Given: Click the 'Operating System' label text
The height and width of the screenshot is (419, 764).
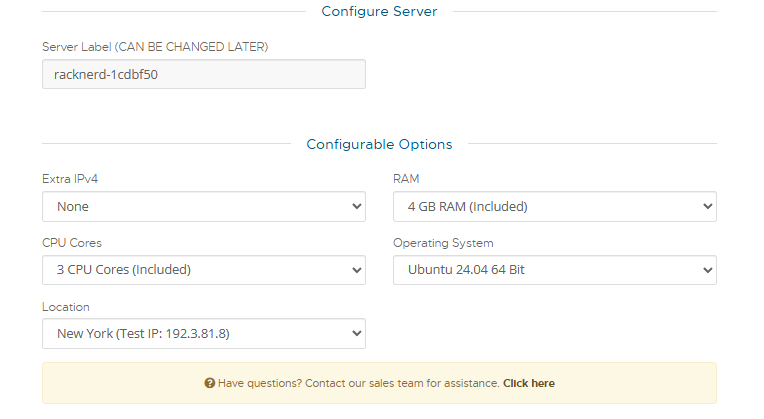Looking at the screenshot, I should click(x=443, y=243).
